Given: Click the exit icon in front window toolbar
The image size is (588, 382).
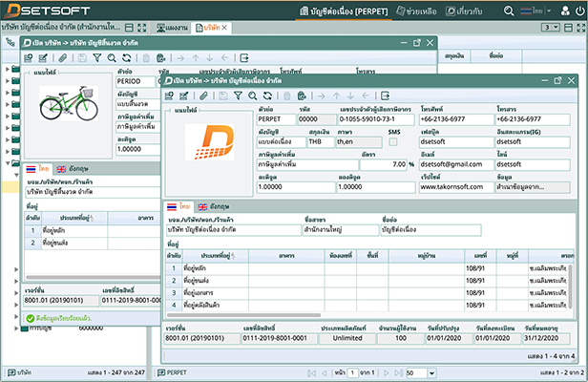Looking at the screenshot, I should point(387,95).
